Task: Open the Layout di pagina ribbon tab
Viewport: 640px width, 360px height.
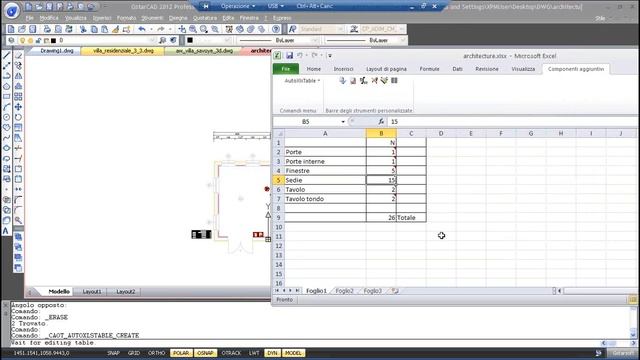Action: point(386,69)
